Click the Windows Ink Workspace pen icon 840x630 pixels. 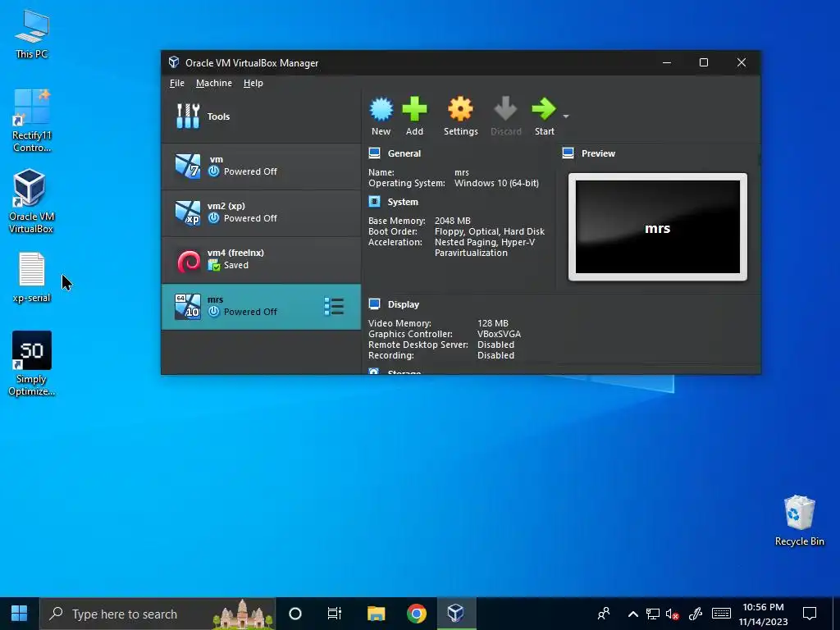(x=696, y=614)
